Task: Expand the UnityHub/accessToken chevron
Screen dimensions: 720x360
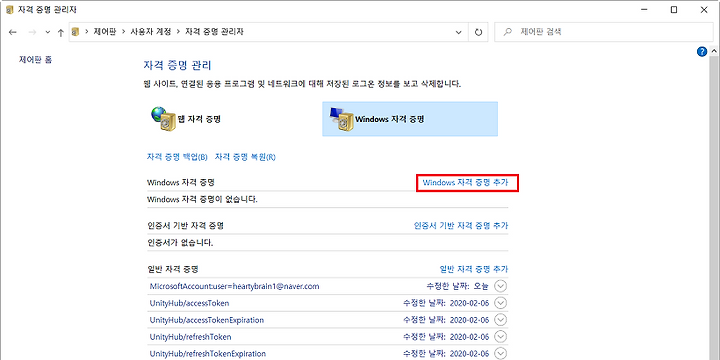Action: (x=501, y=303)
